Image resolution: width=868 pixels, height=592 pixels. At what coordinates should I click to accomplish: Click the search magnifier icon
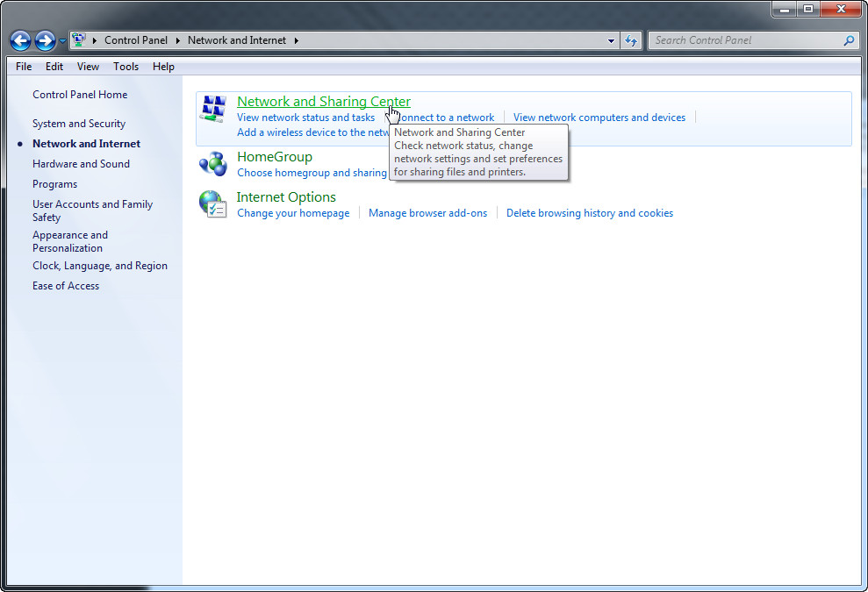click(x=849, y=40)
